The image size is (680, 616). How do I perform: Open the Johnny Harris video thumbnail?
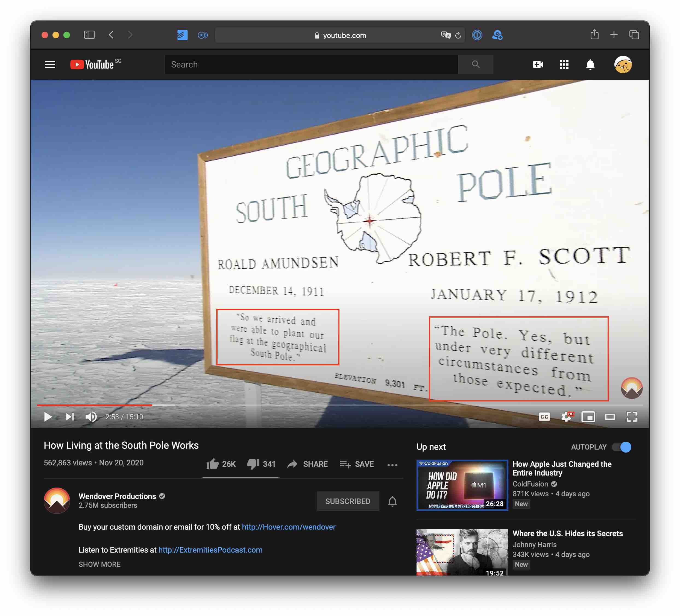point(462,552)
